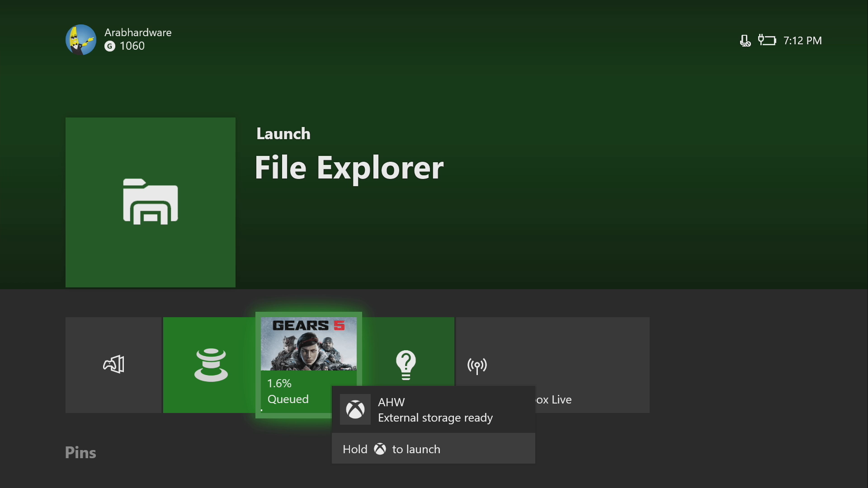868x488 pixels.
Task: Launch the File Explorer large tile icon
Action: point(151,202)
